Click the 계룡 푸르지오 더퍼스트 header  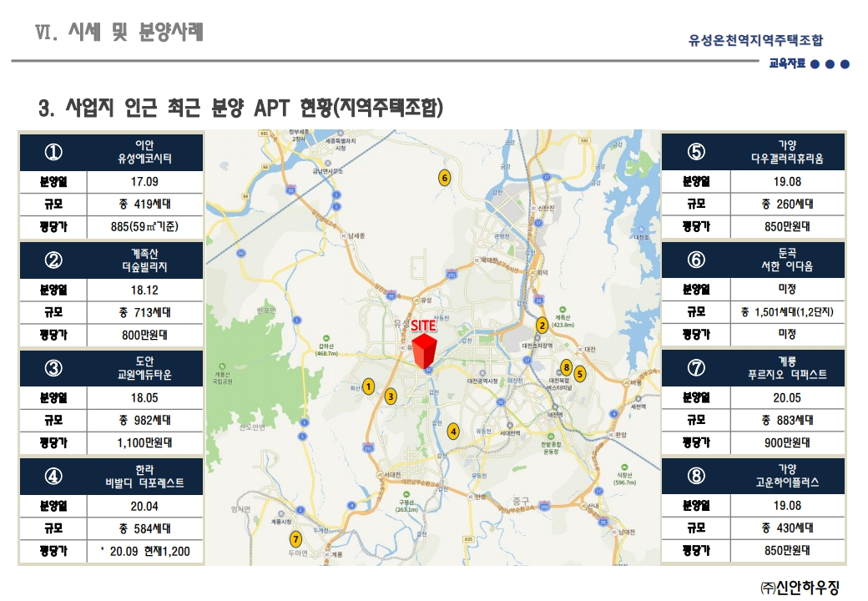point(787,367)
